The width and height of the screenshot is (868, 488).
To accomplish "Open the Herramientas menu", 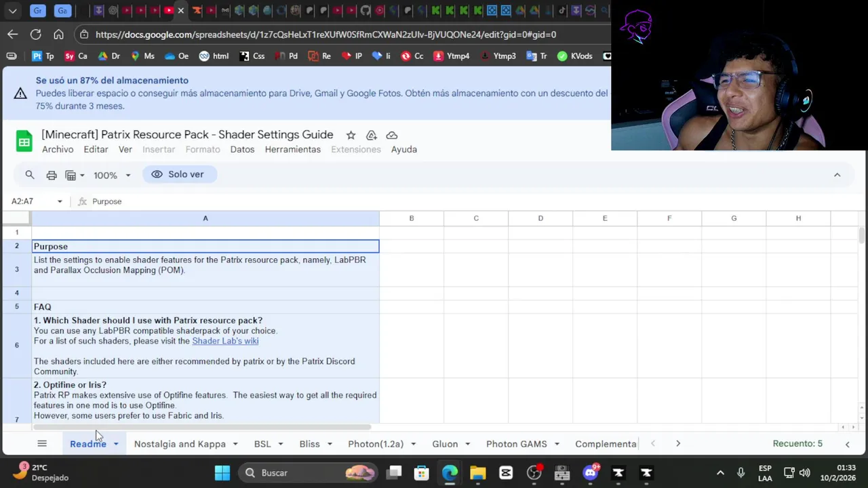I will (x=293, y=149).
